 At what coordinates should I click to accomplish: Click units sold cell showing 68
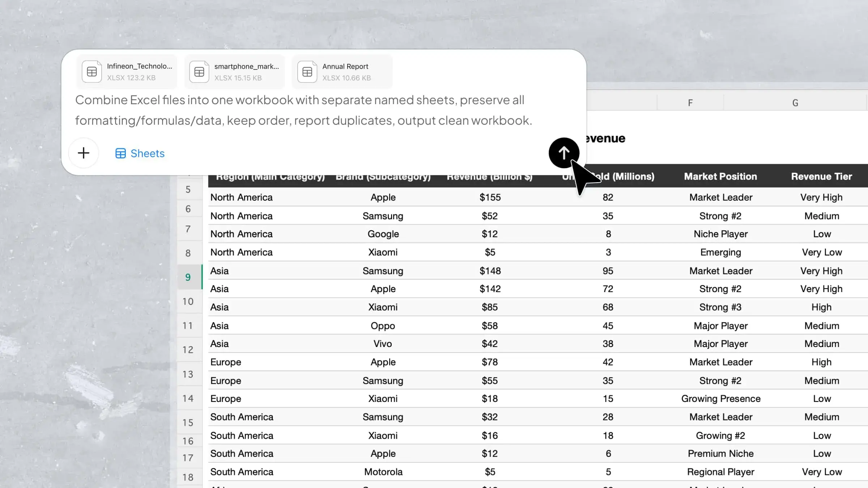click(x=608, y=307)
